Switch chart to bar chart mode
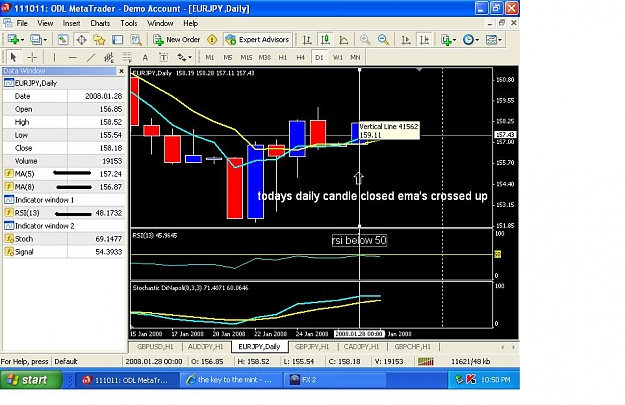 [x=307, y=39]
